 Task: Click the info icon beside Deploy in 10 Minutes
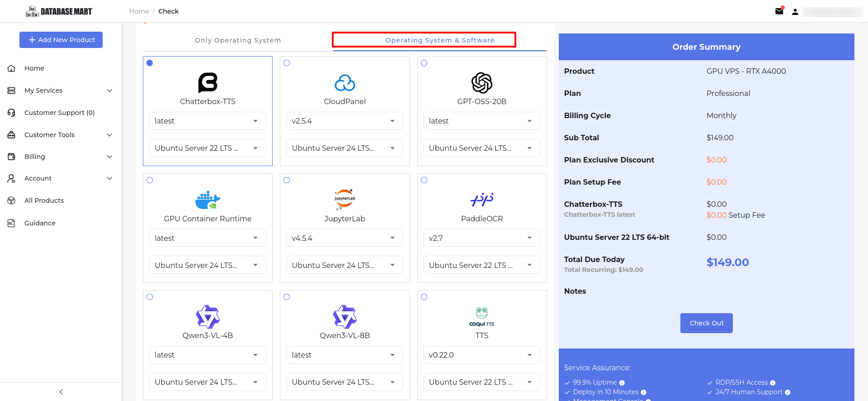click(x=644, y=392)
